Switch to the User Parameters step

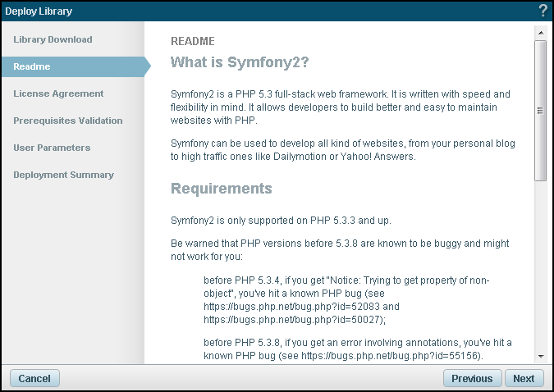tap(52, 148)
